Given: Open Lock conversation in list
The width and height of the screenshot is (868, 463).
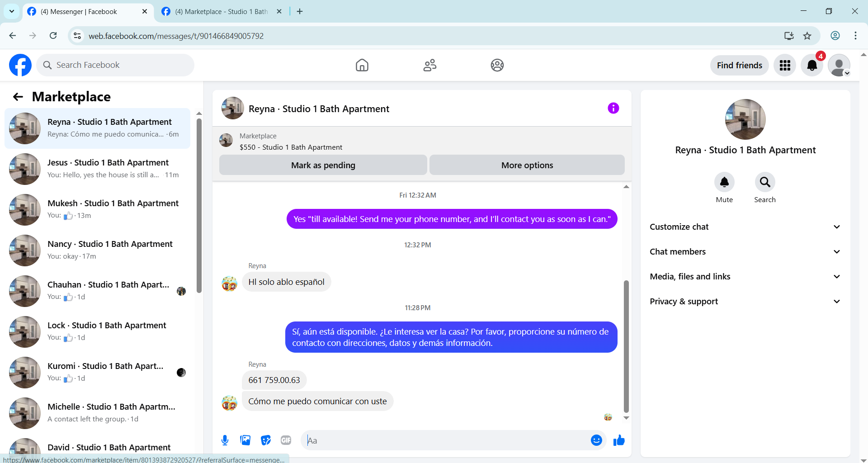Looking at the screenshot, I should 97,331.
